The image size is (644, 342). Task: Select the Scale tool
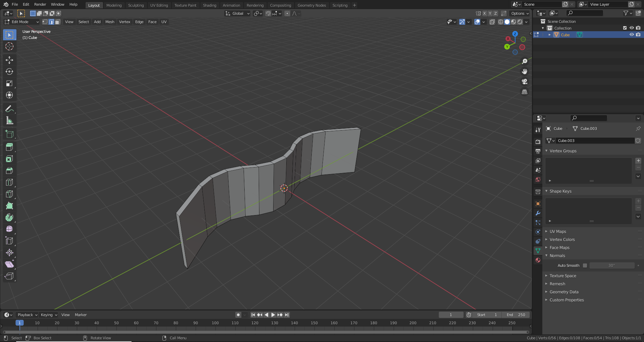(9, 84)
